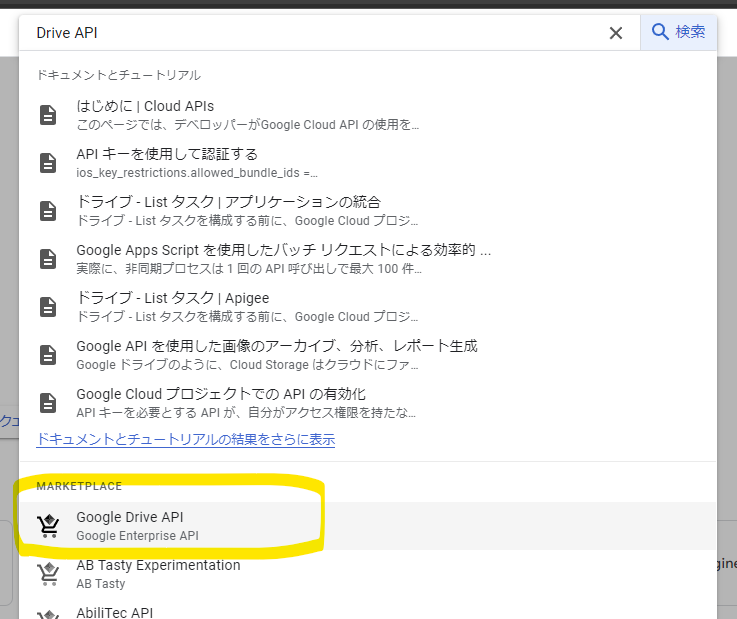Click the 検索 search button

pos(678,32)
